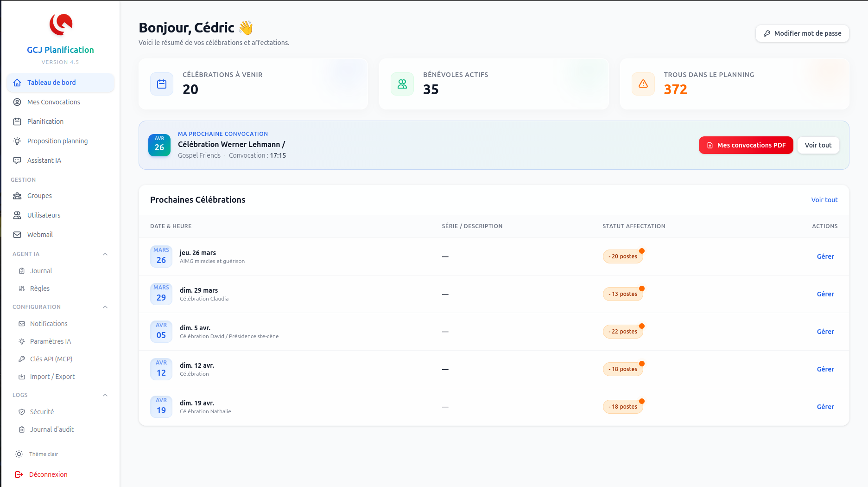
Task: Click the -22 postes status badge
Action: click(623, 332)
